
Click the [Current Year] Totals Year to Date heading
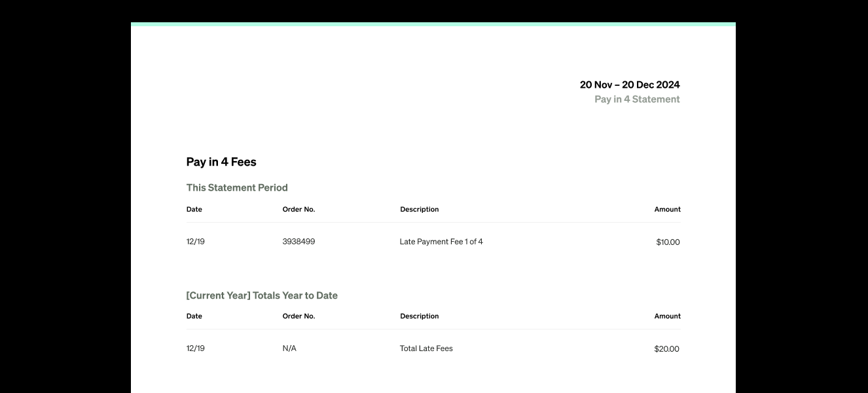[x=262, y=295]
